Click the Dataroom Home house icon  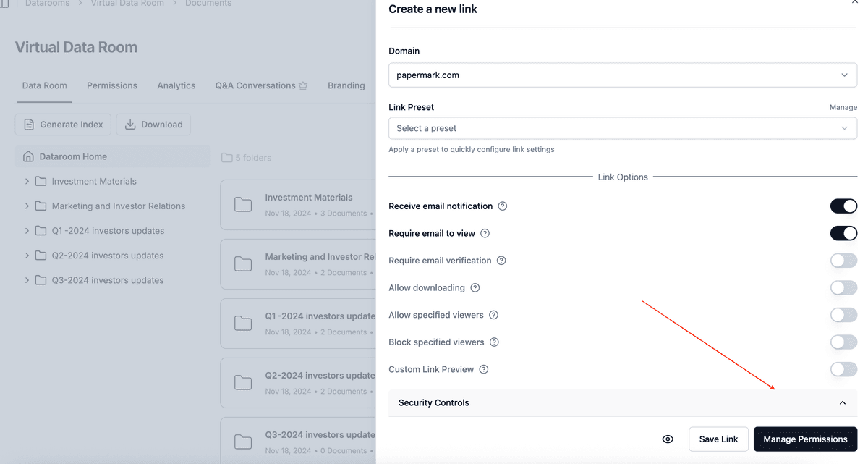(x=28, y=156)
